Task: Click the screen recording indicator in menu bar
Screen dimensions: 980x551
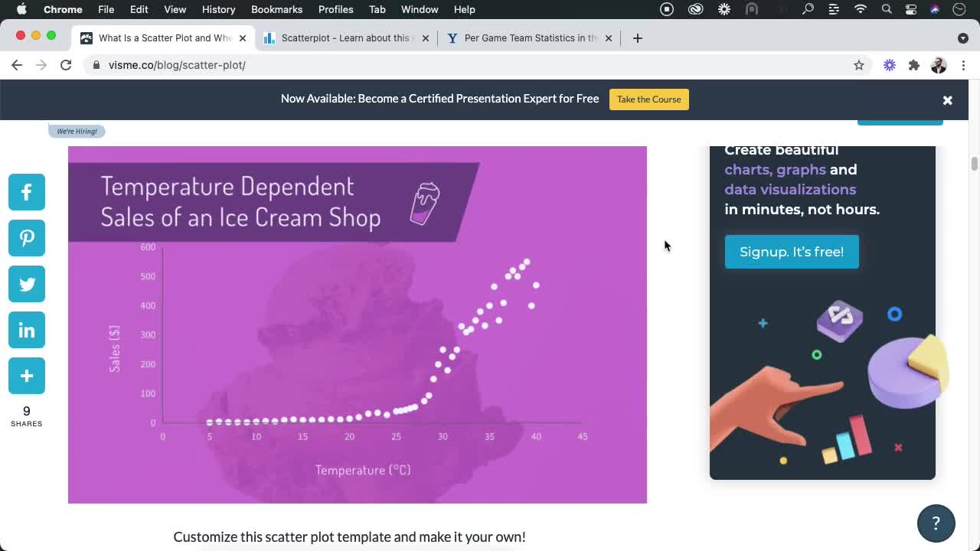Action: 667,9
